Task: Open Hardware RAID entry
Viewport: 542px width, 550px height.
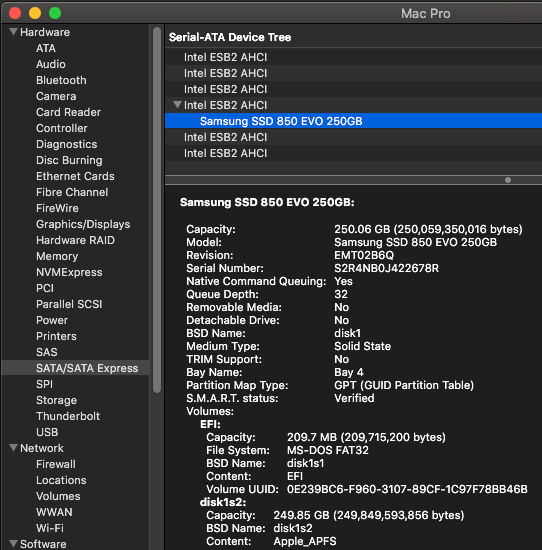Action: point(75,240)
